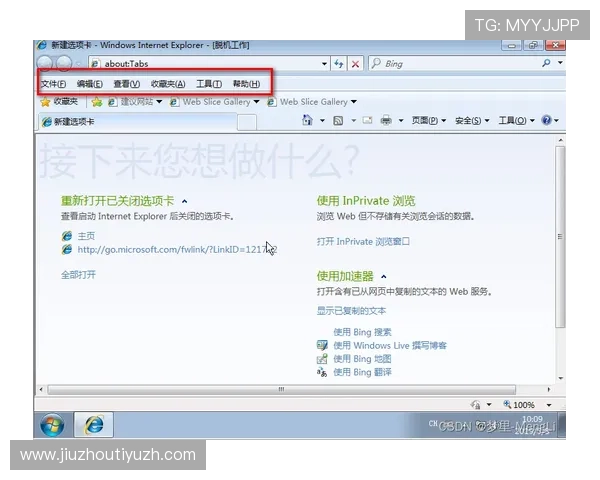Open the 收藏夹(A) menu
This screenshot has height=480, width=600.
point(168,84)
